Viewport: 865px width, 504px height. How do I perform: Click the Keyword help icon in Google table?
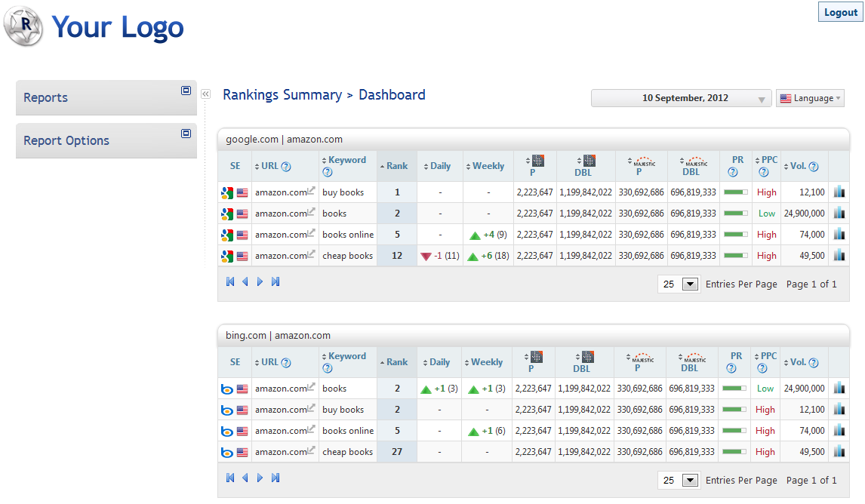coord(328,172)
